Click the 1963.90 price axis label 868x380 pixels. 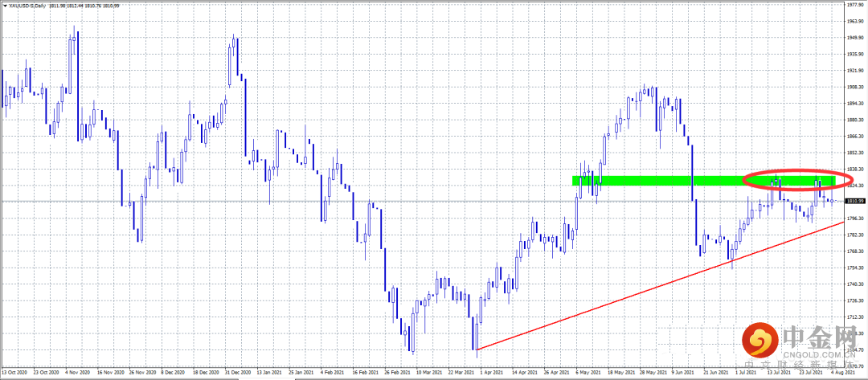pyautogui.click(x=856, y=21)
